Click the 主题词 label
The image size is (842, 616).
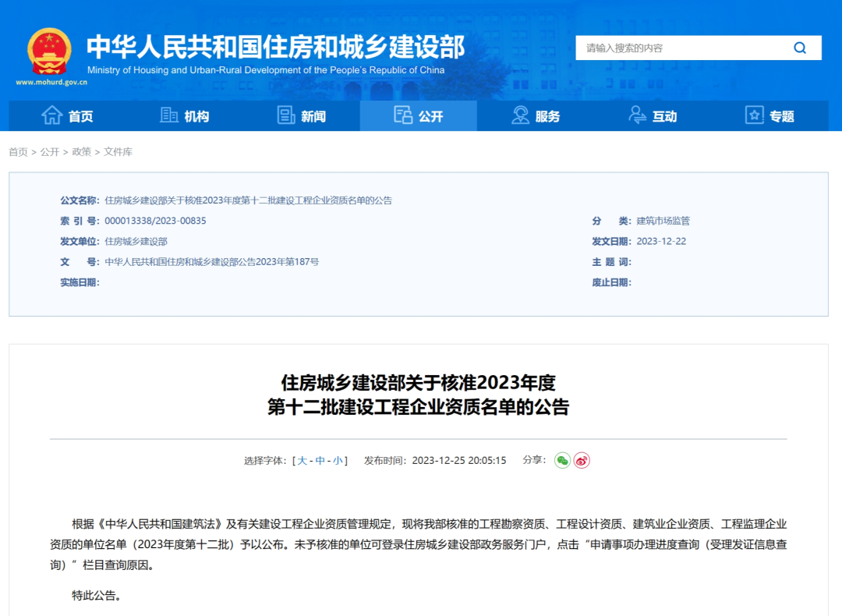[x=612, y=262]
